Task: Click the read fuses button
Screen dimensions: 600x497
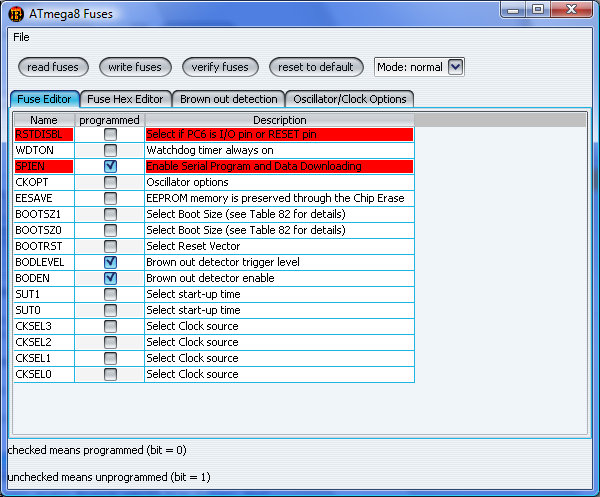Action: coord(53,67)
